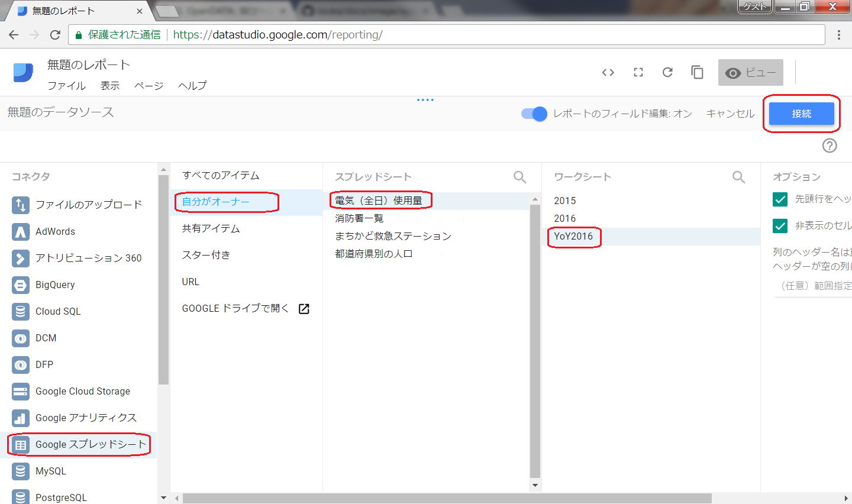Open the ファイル menu
This screenshot has height=504, width=852.
pyautogui.click(x=66, y=86)
